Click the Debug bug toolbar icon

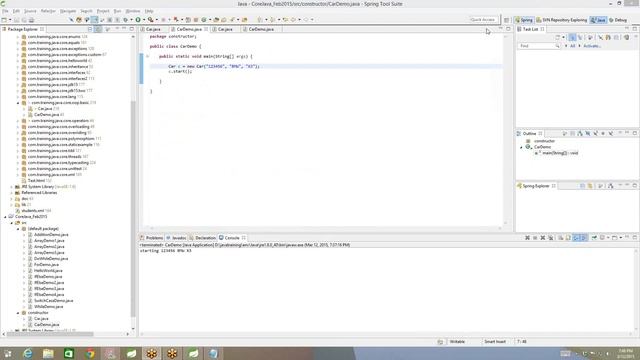coord(125,20)
